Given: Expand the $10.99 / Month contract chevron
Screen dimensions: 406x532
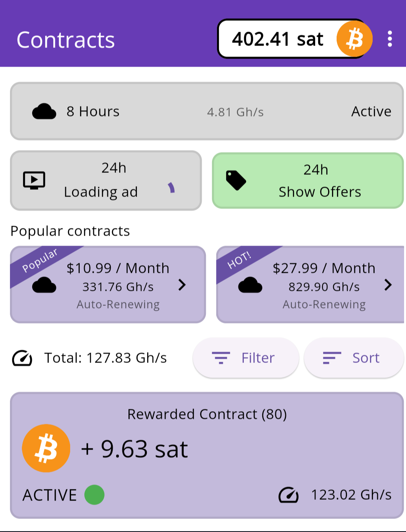Looking at the screenshot, I should click(x=182, y=285).
